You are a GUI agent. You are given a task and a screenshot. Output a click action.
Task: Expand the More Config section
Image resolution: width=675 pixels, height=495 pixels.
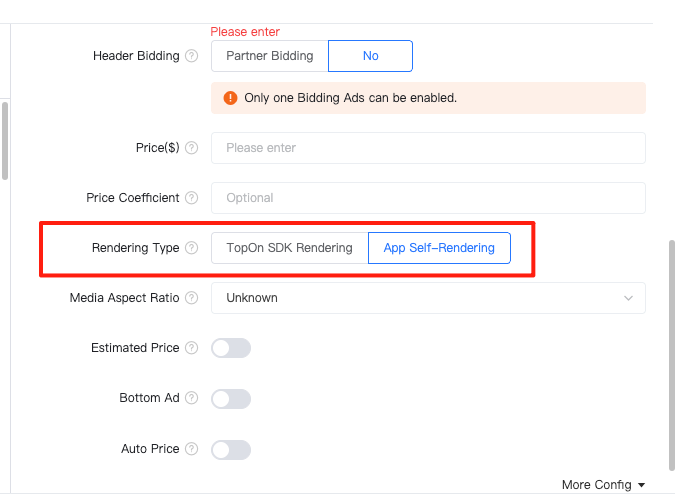pos(604,485)
